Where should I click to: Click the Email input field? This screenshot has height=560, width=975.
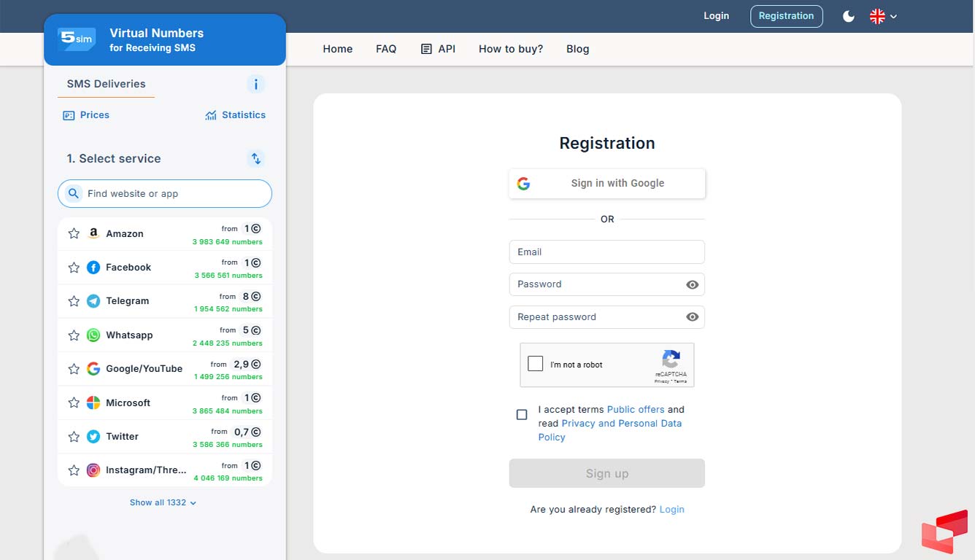pyautogui.click(x=607, y=252)
